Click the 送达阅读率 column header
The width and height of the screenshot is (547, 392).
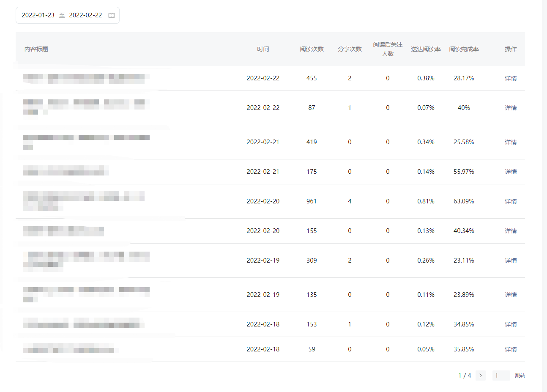pyautogui.click(x=426, y=49)
